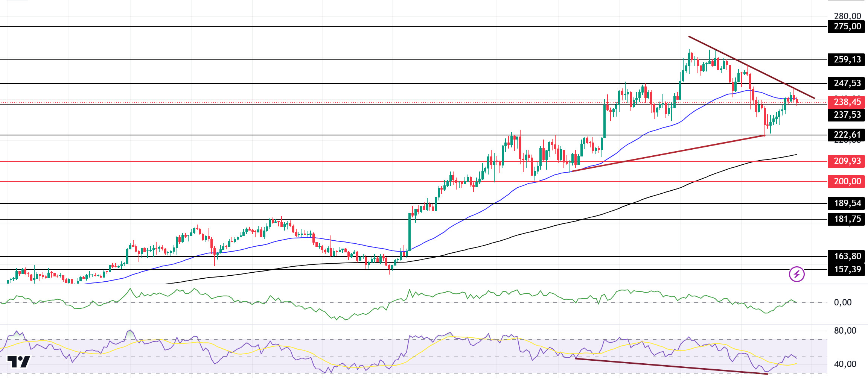Select the 275,00 price level label

tap(847, 27)
